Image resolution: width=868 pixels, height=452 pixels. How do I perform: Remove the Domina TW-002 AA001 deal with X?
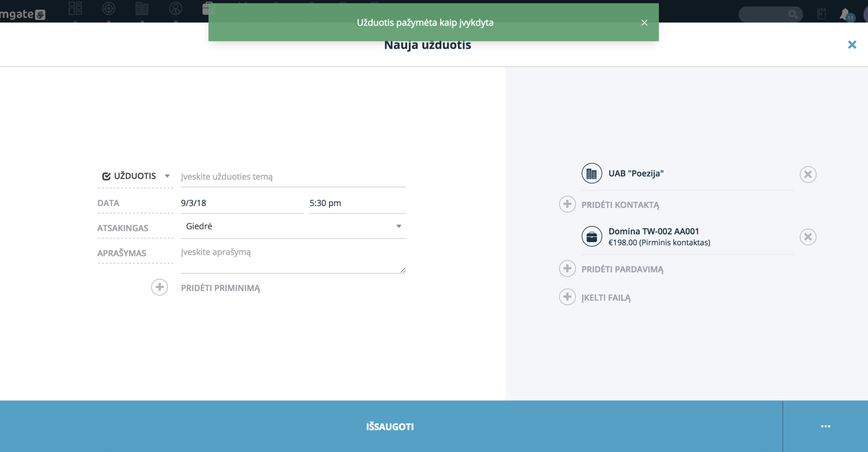(x=808, y=237)
